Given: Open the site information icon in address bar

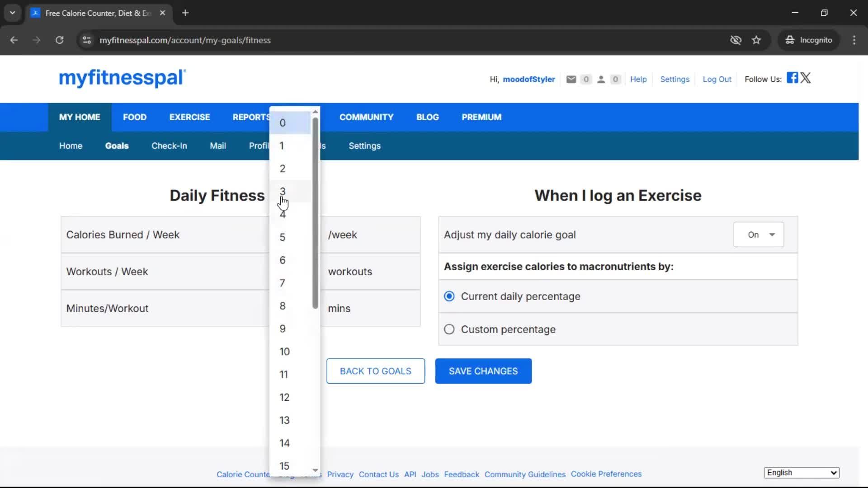Looking at the screenshot, I should click(x=87, y=40).
